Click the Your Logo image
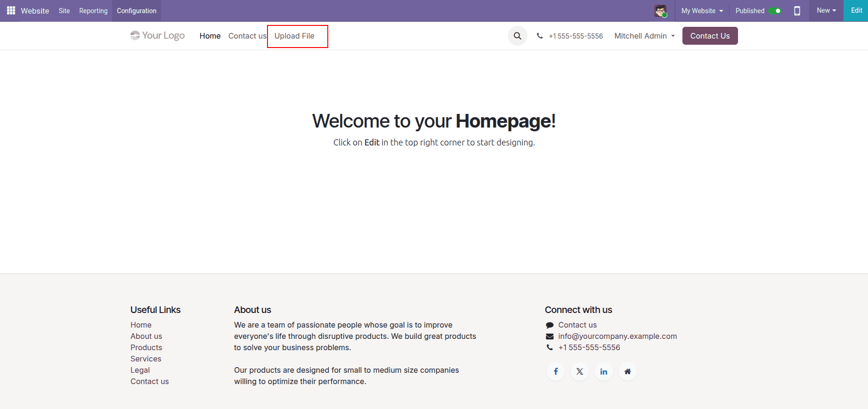The image size is (868, 409). (157, 35)
